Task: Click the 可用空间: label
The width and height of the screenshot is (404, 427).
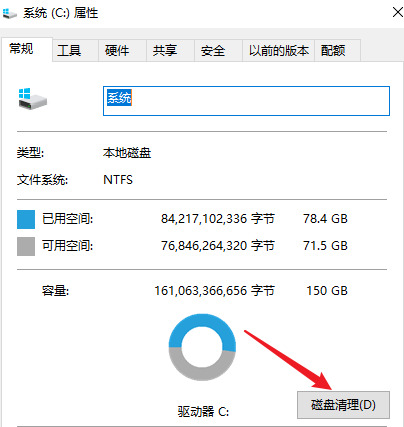Action: [67, 246]
